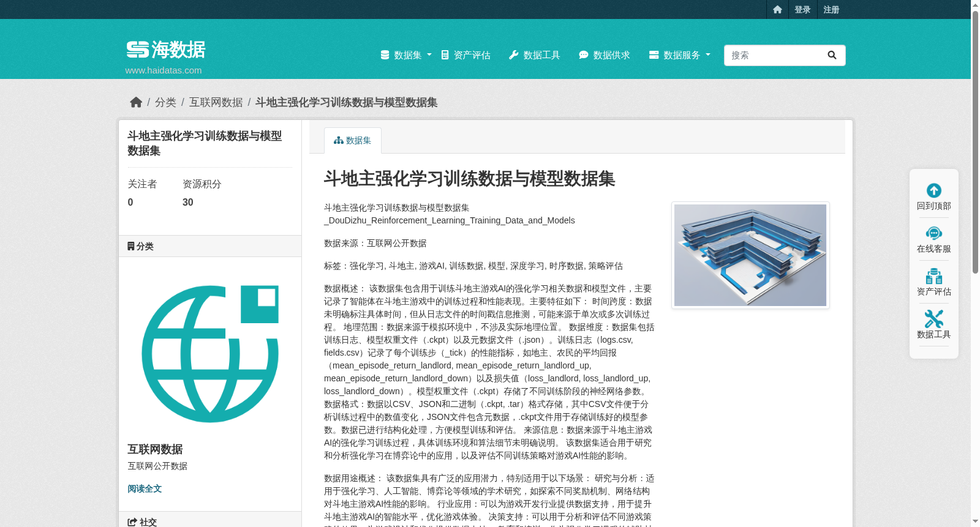Open the 阅读全文 read-more link
The height and width of the screenshot is (527, 980).
point(145,488)
